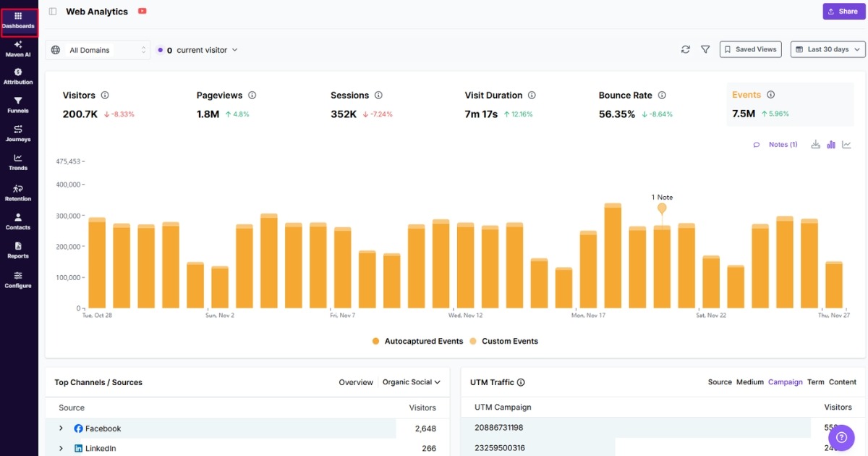Switch the chart to line view
Screen dimensions: 868x456
(x=846, y=144)
